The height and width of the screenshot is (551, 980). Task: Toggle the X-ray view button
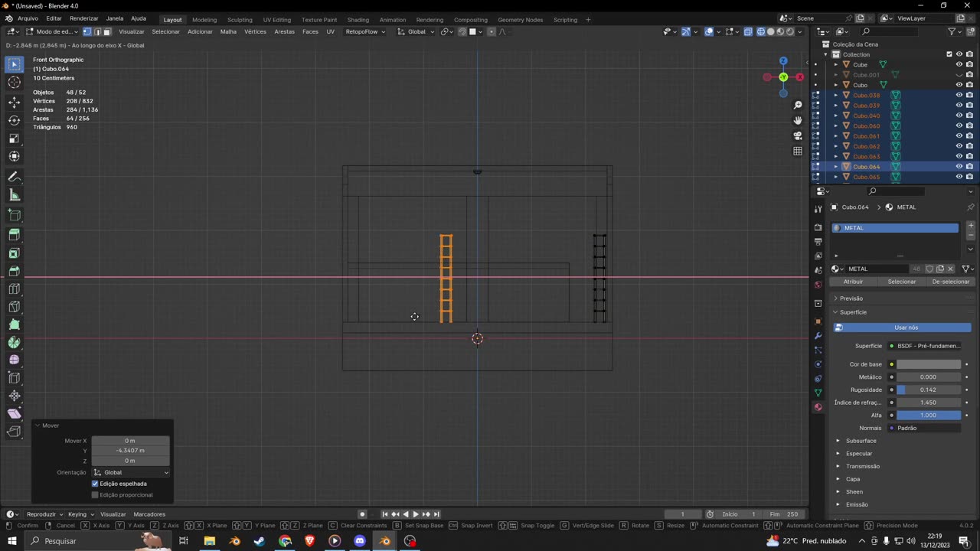[x=748, y=31]
